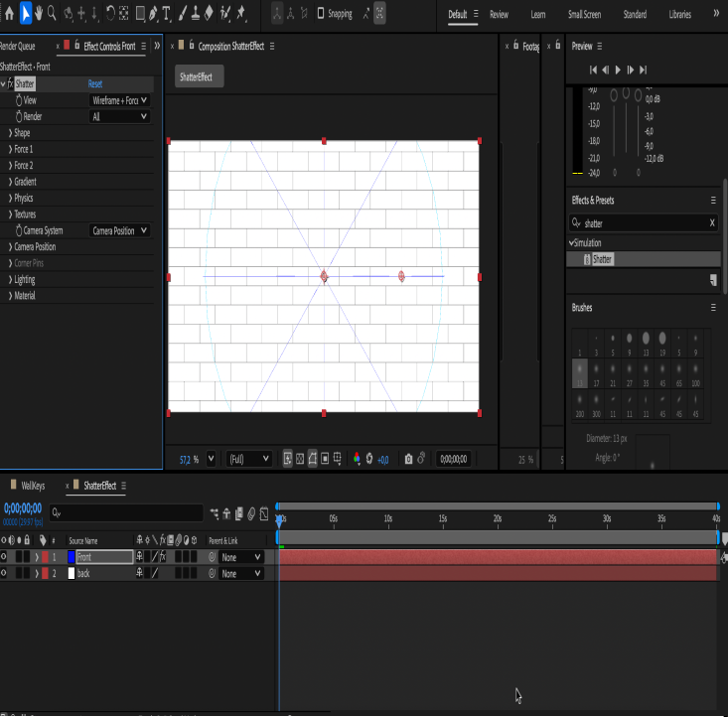This screenshot has height=717, width=728.
Task: Open the View dropdown showing Wireframe + Forces
Action: tap(119, 100)
